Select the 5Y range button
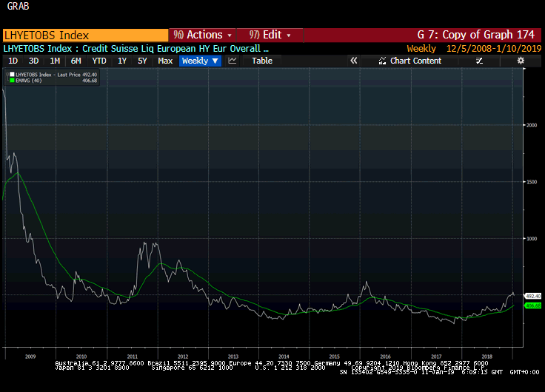This screenshot has height=392, width=545. 142,61
